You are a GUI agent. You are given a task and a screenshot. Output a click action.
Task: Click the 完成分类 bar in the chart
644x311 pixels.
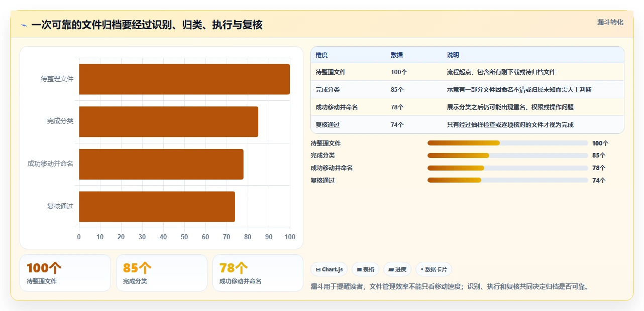[168, 121]
